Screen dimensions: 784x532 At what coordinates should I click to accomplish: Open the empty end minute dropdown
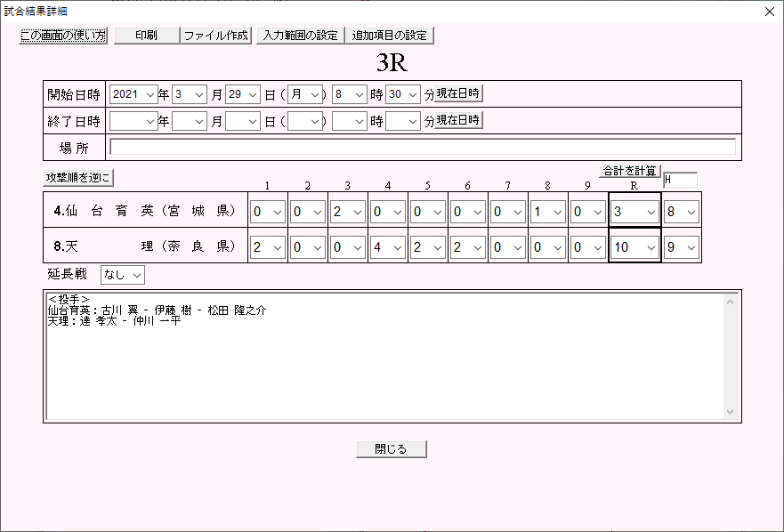pyautogui.click(x=403, y=121)
